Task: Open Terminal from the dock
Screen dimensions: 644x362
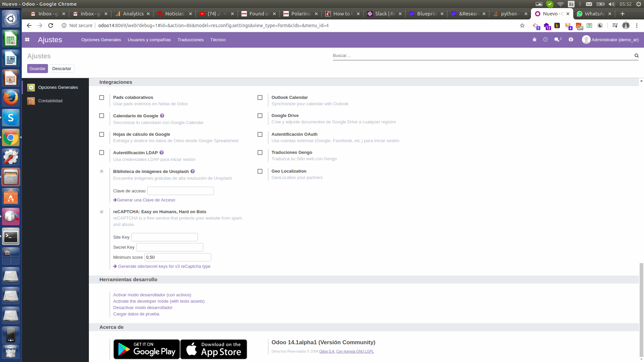Action: pos(11,237)
